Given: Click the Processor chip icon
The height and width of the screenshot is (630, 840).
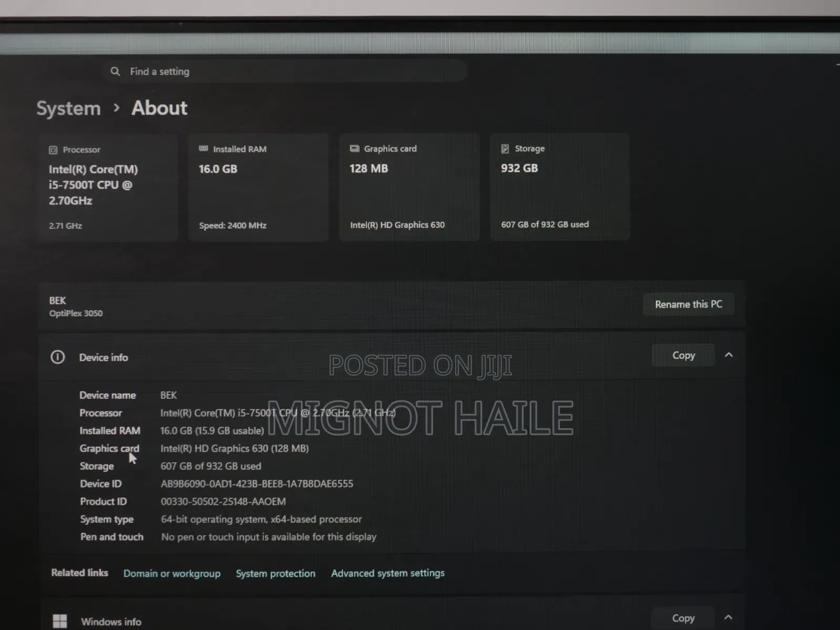Looking at the screenshot, I should point(53,150).
